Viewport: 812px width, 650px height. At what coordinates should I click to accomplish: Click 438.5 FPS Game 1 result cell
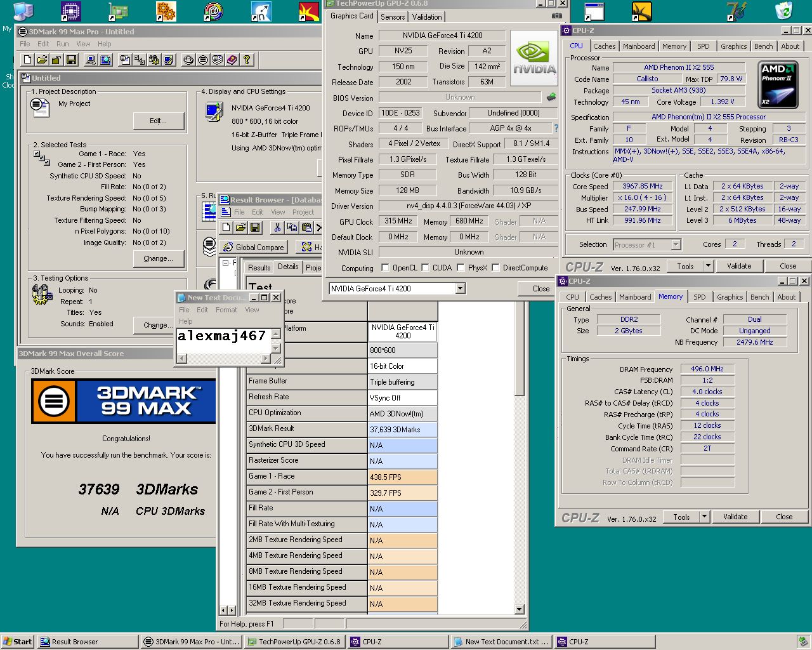403,477
